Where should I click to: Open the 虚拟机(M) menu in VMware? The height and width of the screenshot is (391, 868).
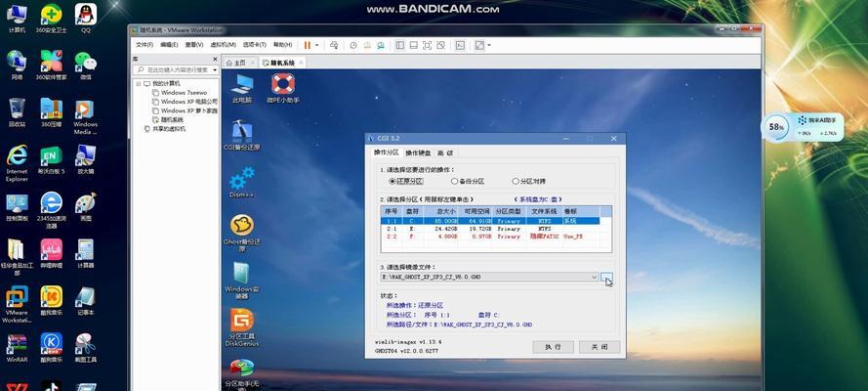pyautogui.click(x=223, y=45)
